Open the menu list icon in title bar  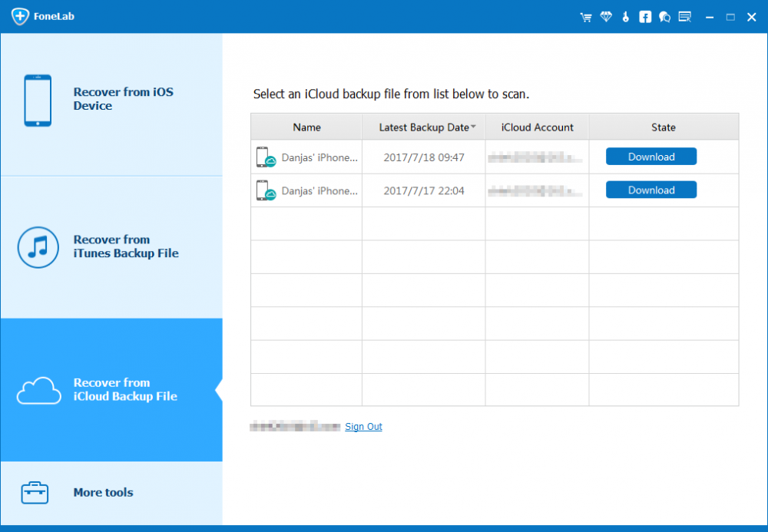pos(684,17)
